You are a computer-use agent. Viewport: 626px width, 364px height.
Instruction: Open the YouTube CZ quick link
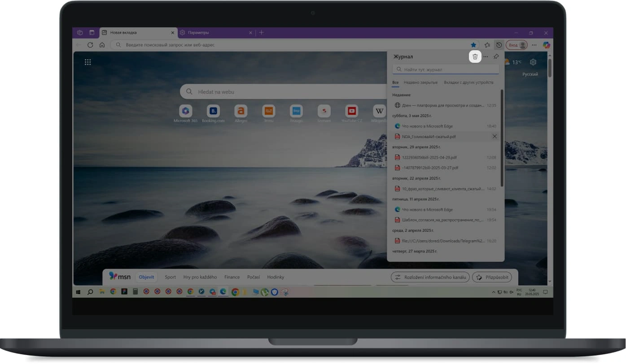(x=352, y=114)
